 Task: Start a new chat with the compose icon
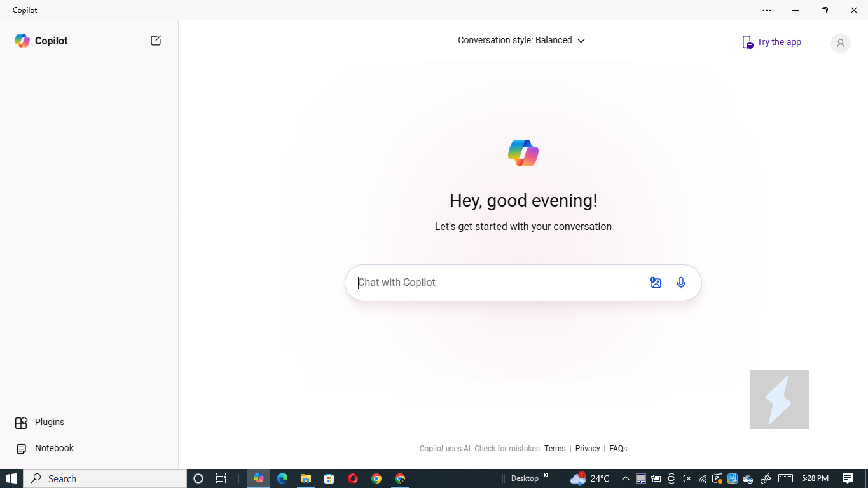click(x=156, y=41)
